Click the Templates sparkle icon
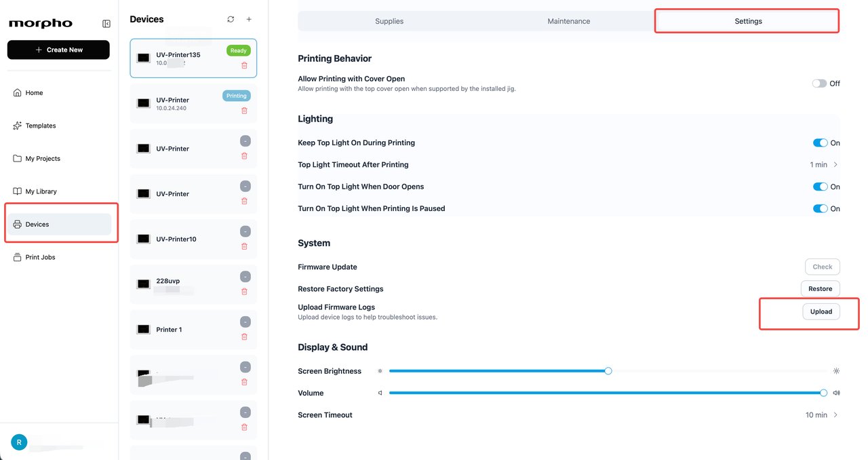 pyautogui.click(x=18, y=126)
